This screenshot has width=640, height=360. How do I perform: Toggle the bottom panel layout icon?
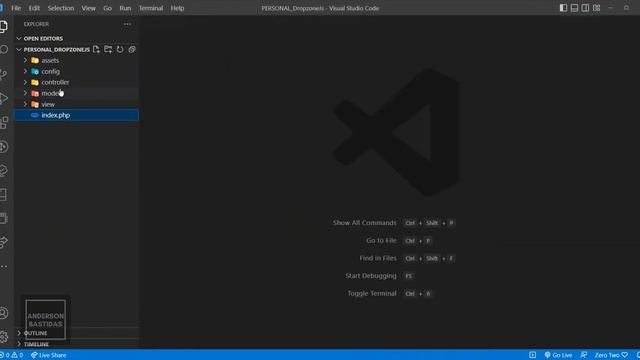tap(574, 8)
